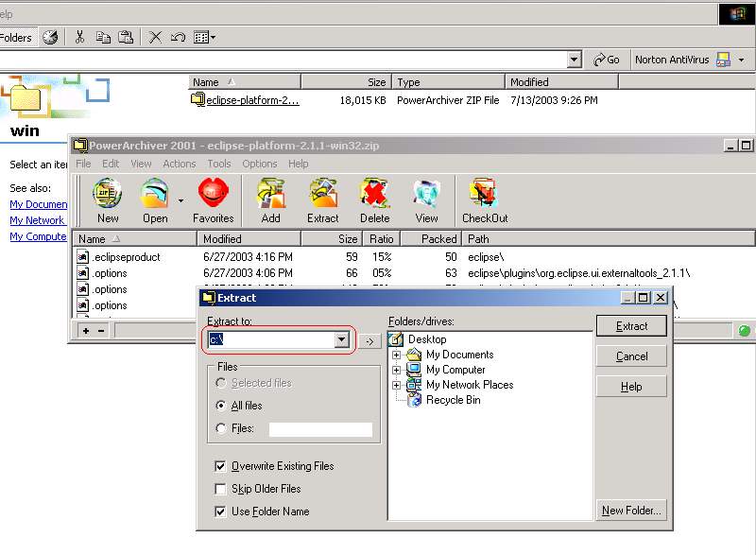Click the History icon next to Folders
756x555 pixels.
(x=50, y=37)
